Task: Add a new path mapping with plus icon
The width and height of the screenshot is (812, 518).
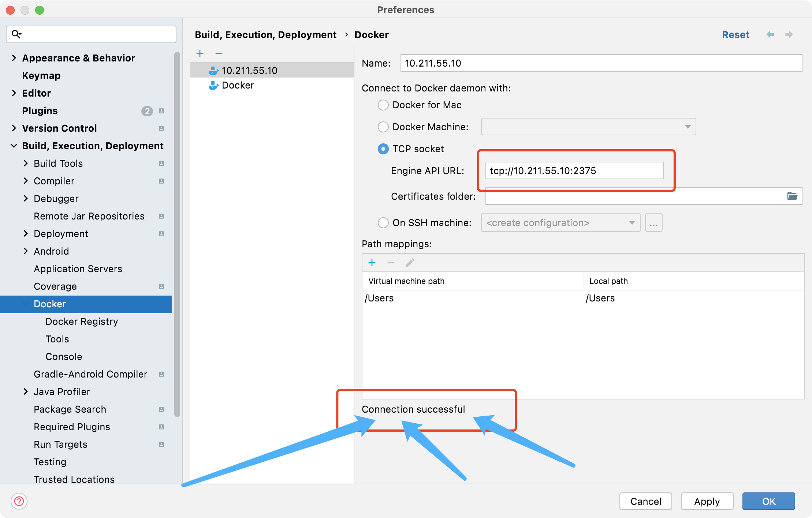Action: click(372, 263)
